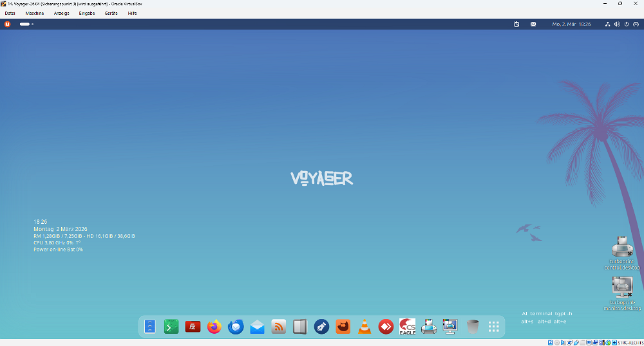
Task: Open the trash can in dock
Action: coord(473,327)
